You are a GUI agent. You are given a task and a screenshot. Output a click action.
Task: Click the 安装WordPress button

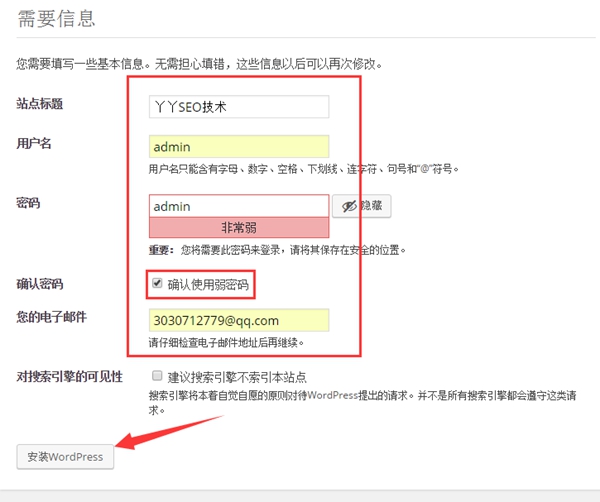pos(65,457)
